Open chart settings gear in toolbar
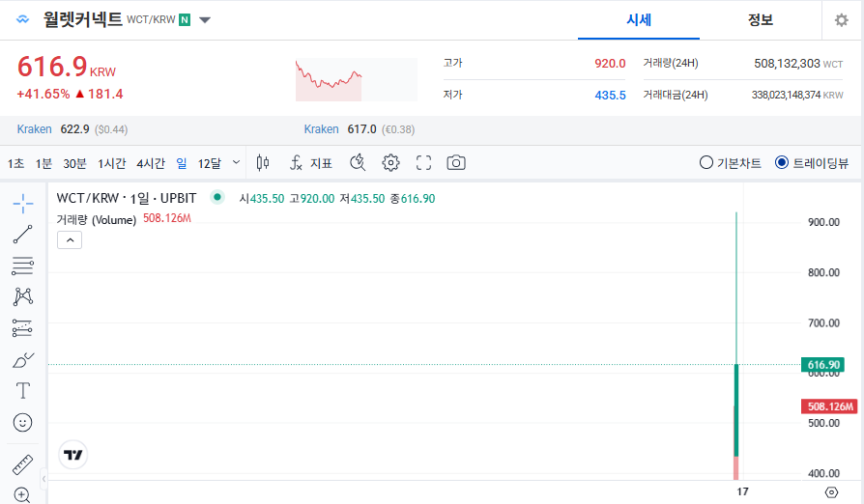The height and width of the screenshot is (504, 864). pyautogui.click(x=390, y=163)
